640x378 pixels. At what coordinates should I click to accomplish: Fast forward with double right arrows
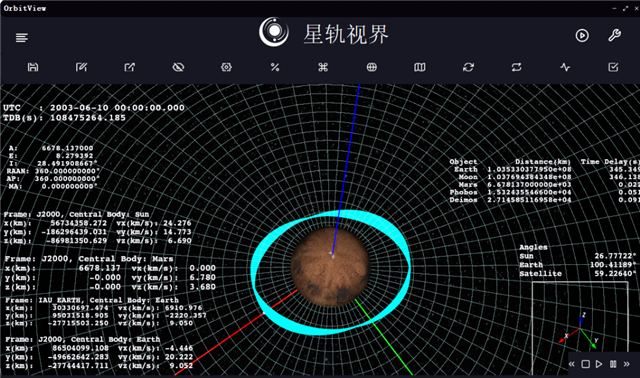627,364
